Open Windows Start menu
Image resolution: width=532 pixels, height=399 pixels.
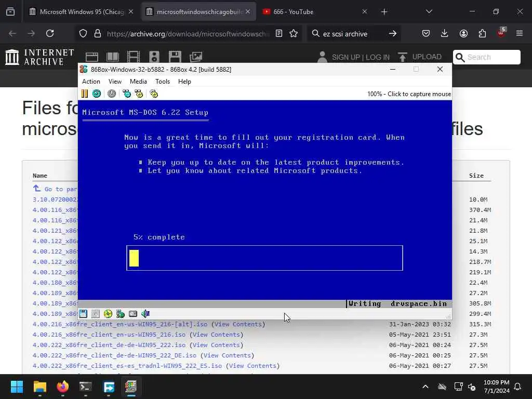(x=17, y=387)
